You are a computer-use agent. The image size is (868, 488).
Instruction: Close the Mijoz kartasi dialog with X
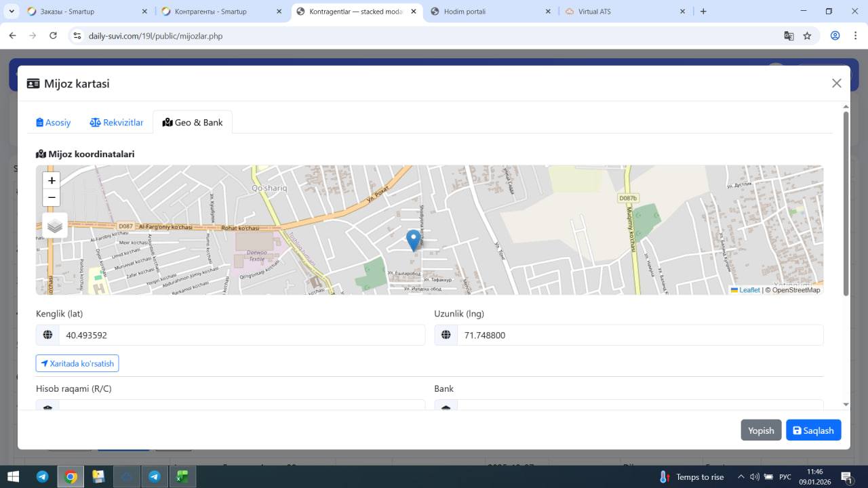pyautogui.click(x=836, y=83)
